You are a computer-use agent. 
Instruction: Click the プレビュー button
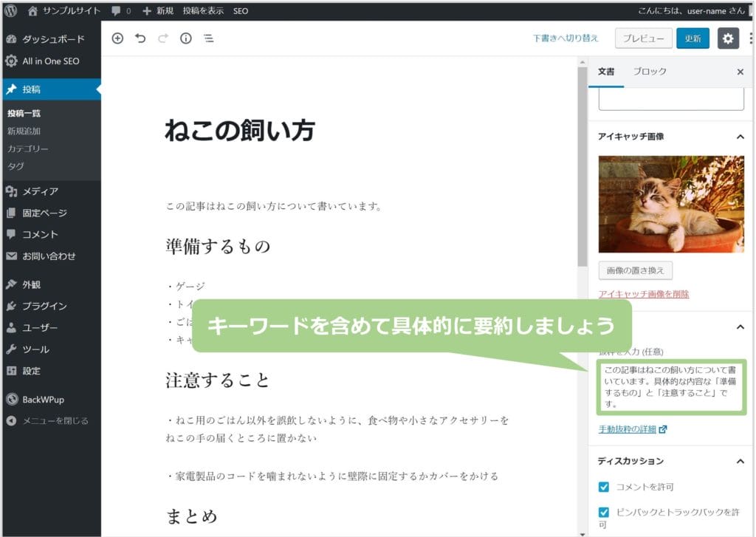point(643,38)
